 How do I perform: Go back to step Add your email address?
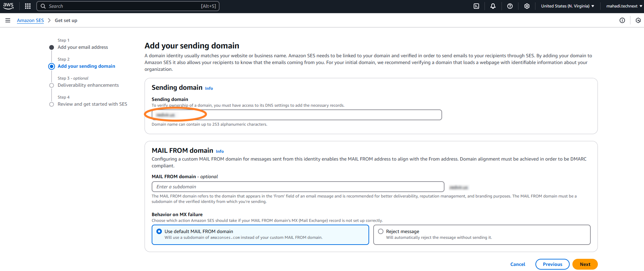coord(82,47)
